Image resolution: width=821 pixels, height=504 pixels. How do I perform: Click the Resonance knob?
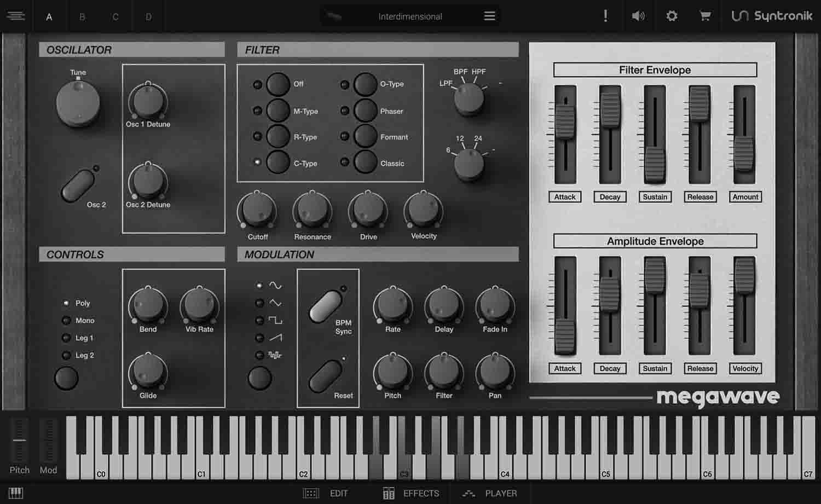pyautogui.click(x=313, y=211)
